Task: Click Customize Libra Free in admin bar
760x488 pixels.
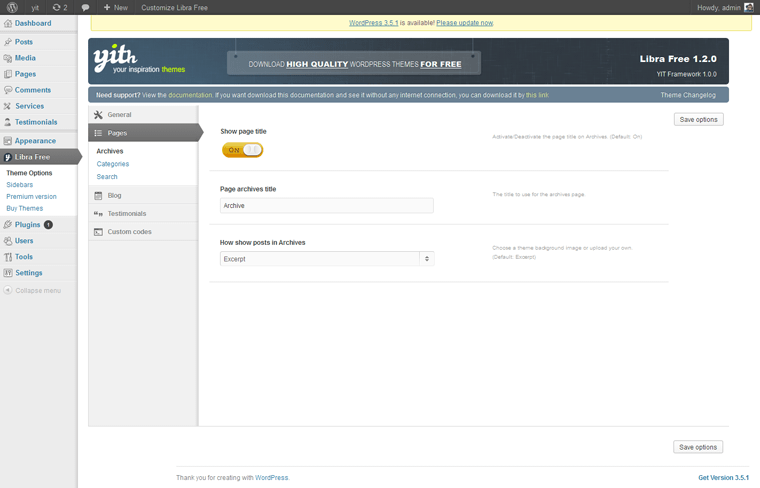Action: pos(174,8)
